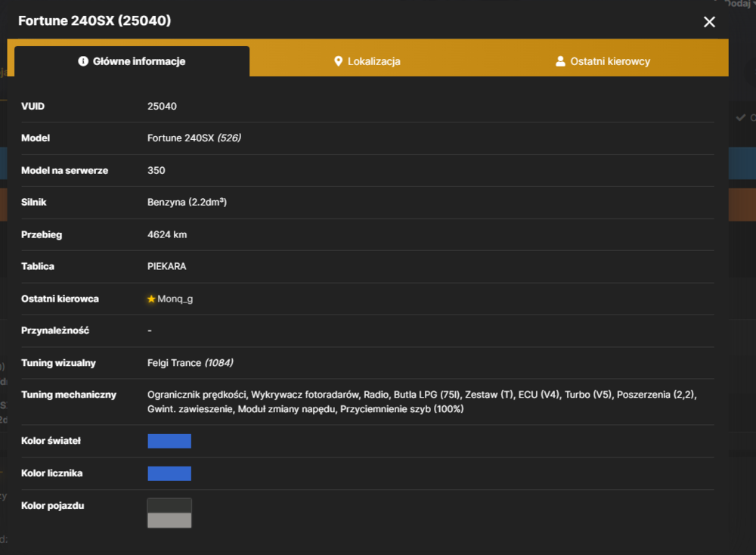This screenshot has width=756, height=555.
Task: Click the Felgi Trance (1084) tuning entry
Action: pyautogui.click(x=190, y=363)
